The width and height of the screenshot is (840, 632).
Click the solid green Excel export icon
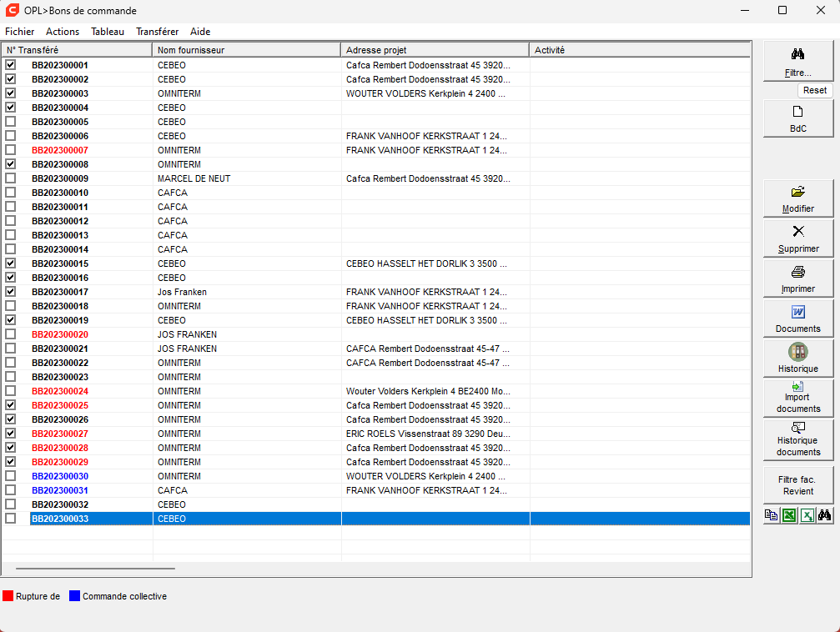pos(788,515)
